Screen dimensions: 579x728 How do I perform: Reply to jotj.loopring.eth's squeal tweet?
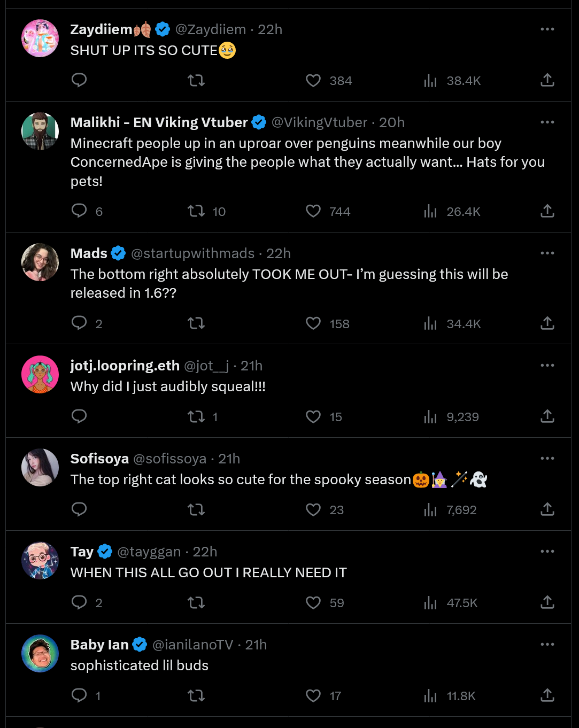click(x=79, y=416)
